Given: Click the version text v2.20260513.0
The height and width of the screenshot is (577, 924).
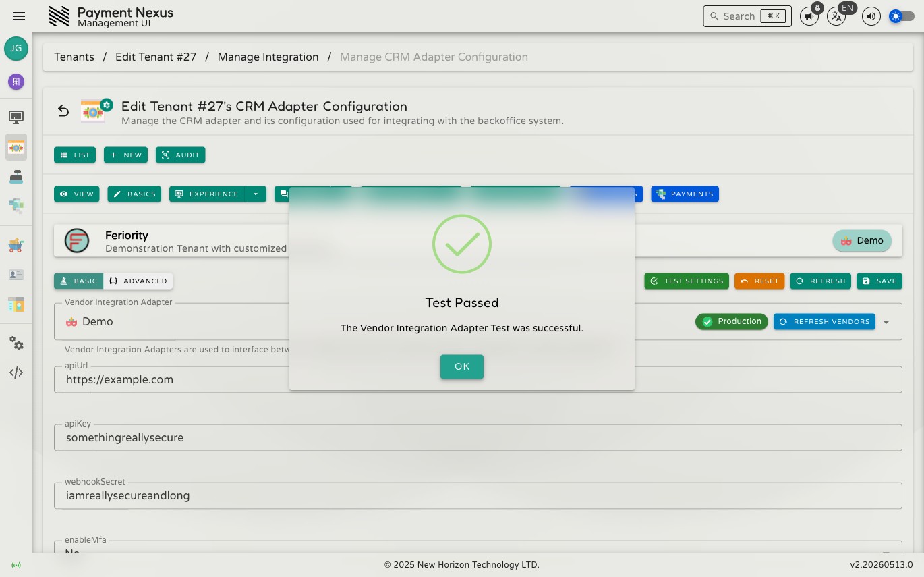Looking at the screenshot, I should tap(882, 565).
